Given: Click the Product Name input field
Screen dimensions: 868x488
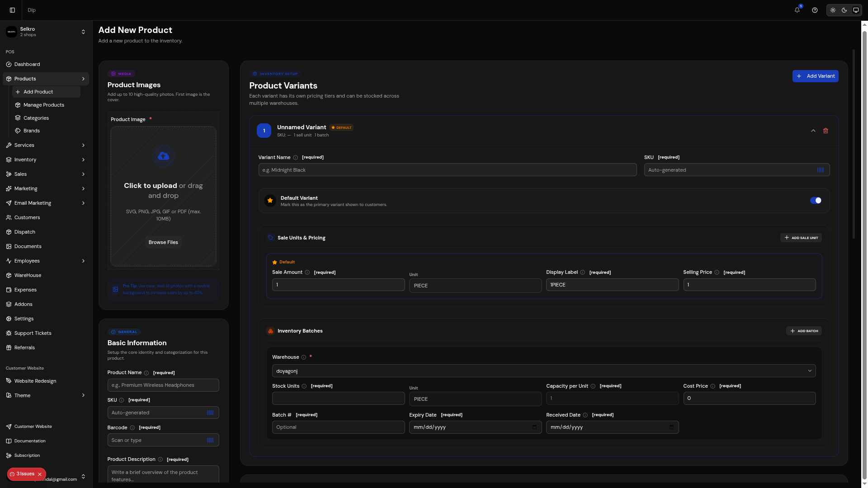Looking at the screenshot, I should pyautogui.click(x=163, y=385).
